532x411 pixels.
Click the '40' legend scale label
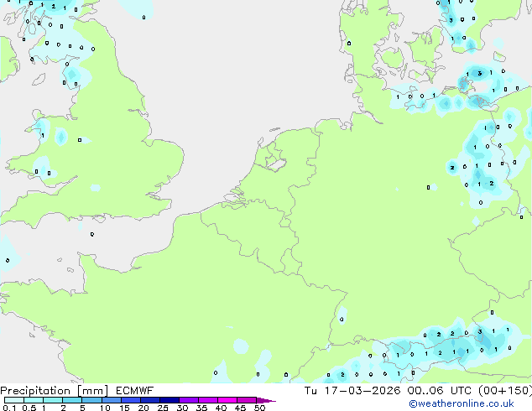coord(221,408)
